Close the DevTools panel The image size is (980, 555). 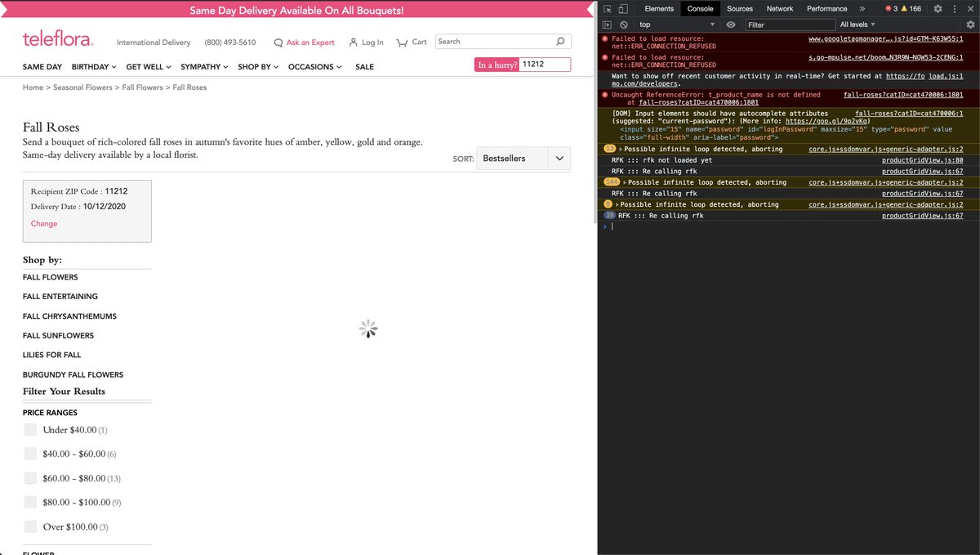[x=970, y=9]
